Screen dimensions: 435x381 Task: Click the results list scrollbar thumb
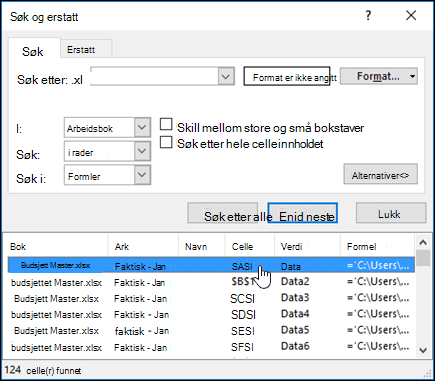[x=423, y=258]
